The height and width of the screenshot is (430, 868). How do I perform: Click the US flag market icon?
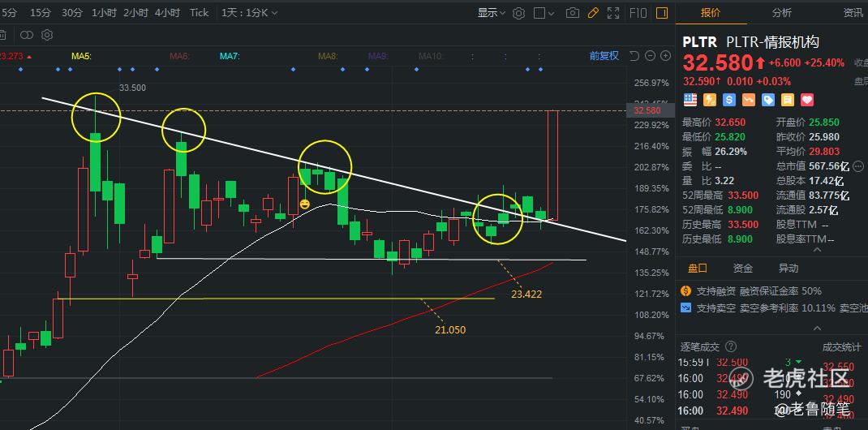coord(690,100)
